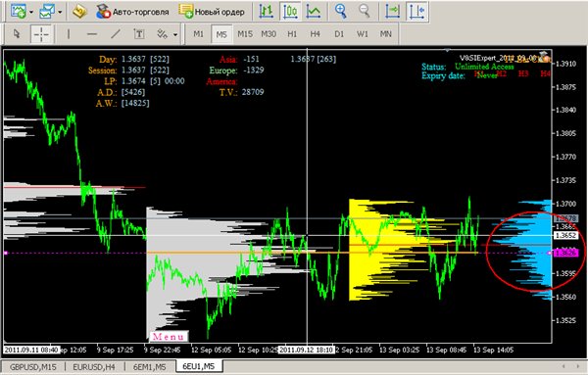Switch chart to candlesticks type
The width and height of the screenshot is (588, 375).
290,11
